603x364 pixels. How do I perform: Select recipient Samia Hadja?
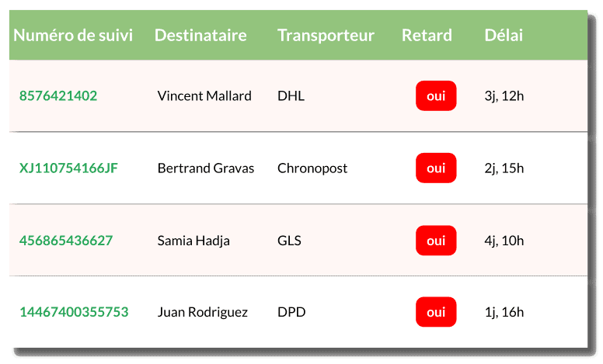(193, 241)
